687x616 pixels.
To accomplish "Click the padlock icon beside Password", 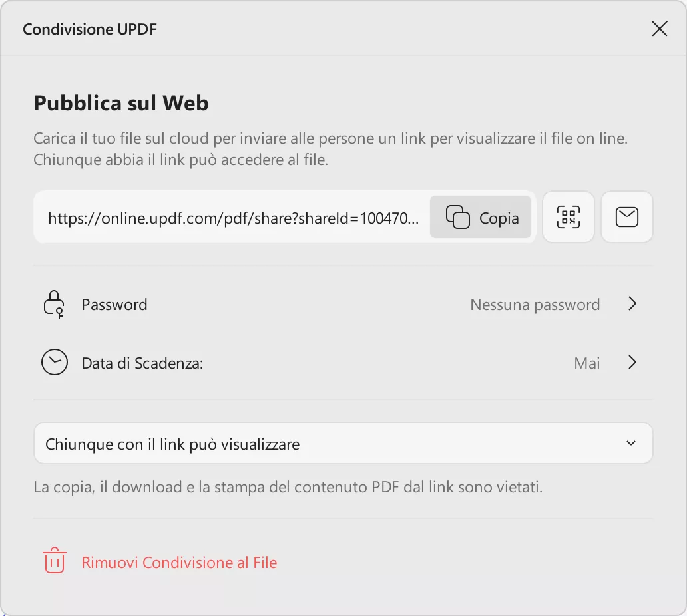I will [x=53, y=305].
